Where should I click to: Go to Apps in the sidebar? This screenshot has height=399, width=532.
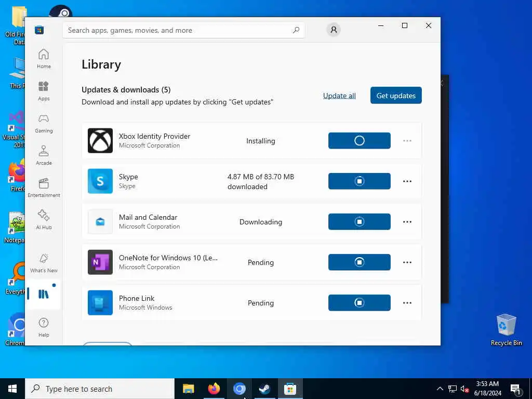tap(44, 91)
